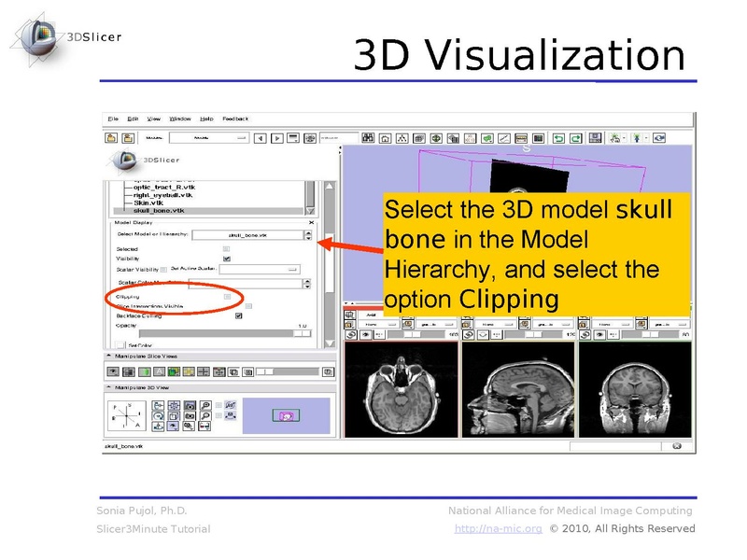
Task: Click the undo arrow icon in the toolbar
Action: pos(559,137)
